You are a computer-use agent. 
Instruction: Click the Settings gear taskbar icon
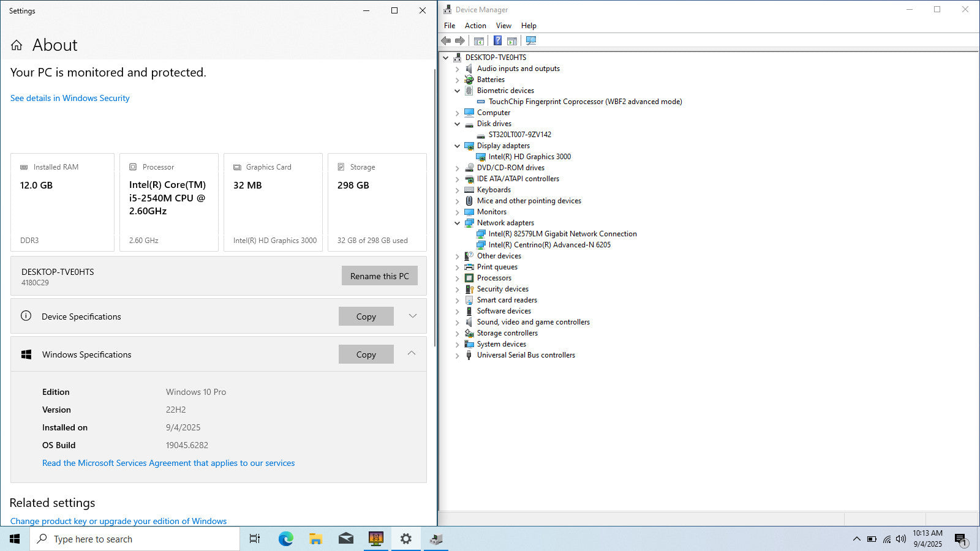pyautogui.click(x=406, y=539)
